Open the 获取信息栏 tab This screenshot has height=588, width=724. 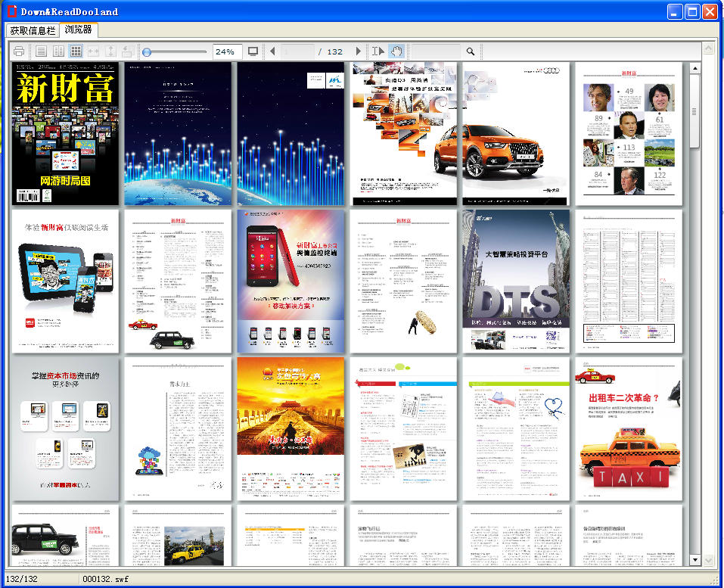pyautogui.click(x=33, y=30)
